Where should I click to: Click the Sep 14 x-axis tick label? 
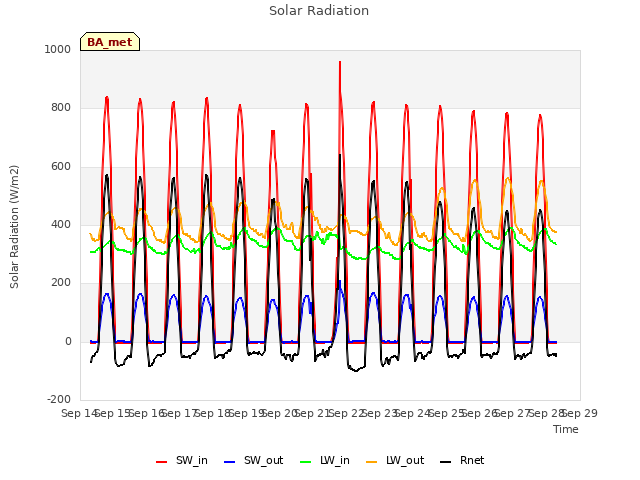click(x=80, y=413)
